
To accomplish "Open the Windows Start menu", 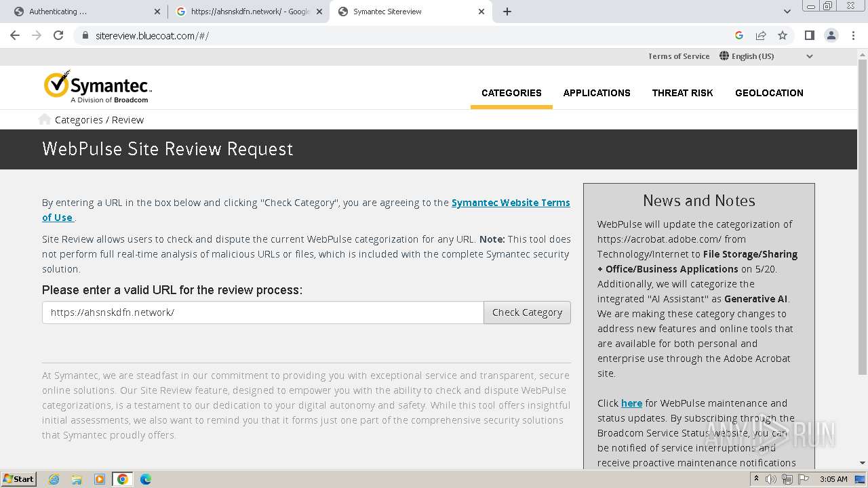I will coord(18,479).
